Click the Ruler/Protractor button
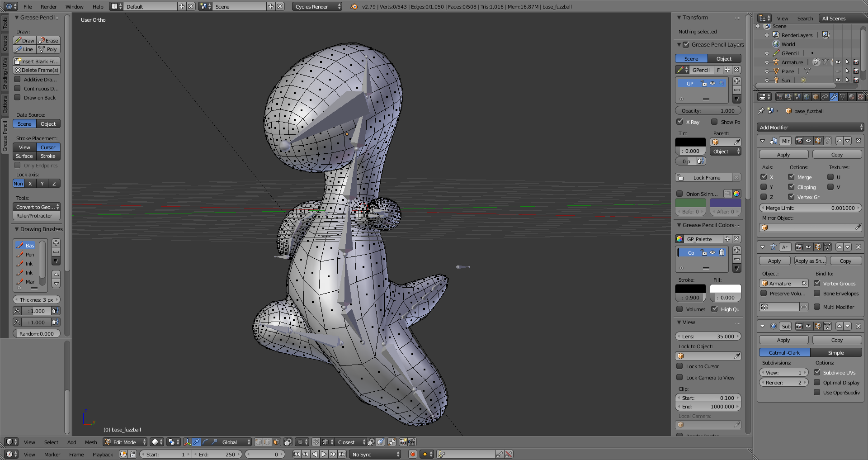 coord(37,216)
